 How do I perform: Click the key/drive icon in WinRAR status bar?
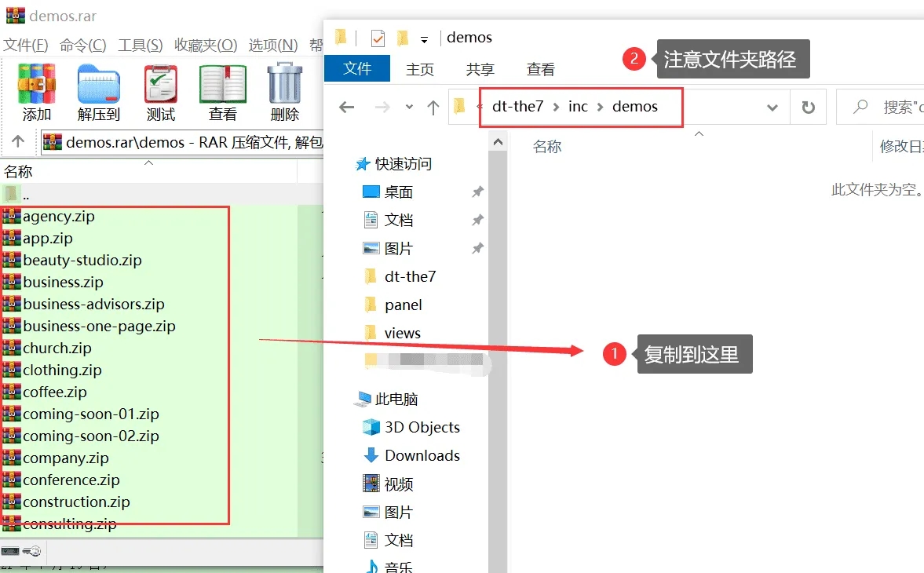pyautogui.click(x=21, y=551)
